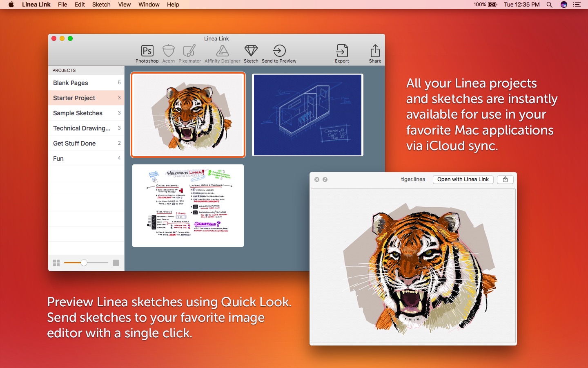Click the large thumbnail size icon
This screenshot has width=588, height=368.
[116, 263]
